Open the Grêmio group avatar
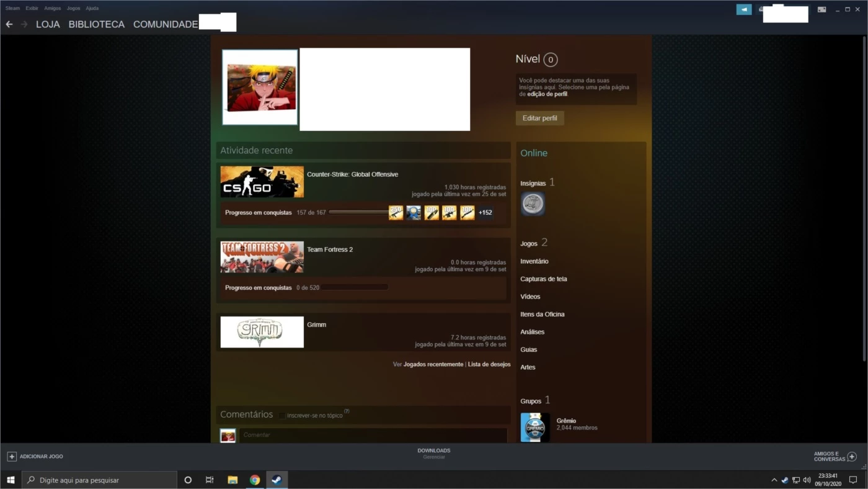868x489 pixels. point(535,428)
